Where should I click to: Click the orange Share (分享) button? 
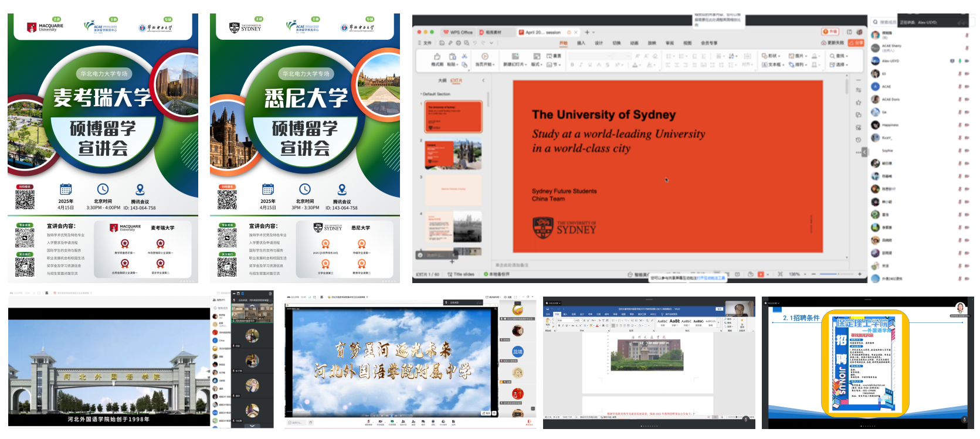click(856, 43)
